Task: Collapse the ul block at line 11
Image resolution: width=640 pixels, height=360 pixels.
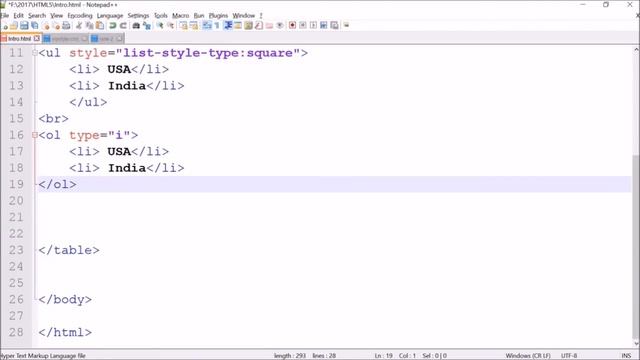Action: tap(35, 53)
